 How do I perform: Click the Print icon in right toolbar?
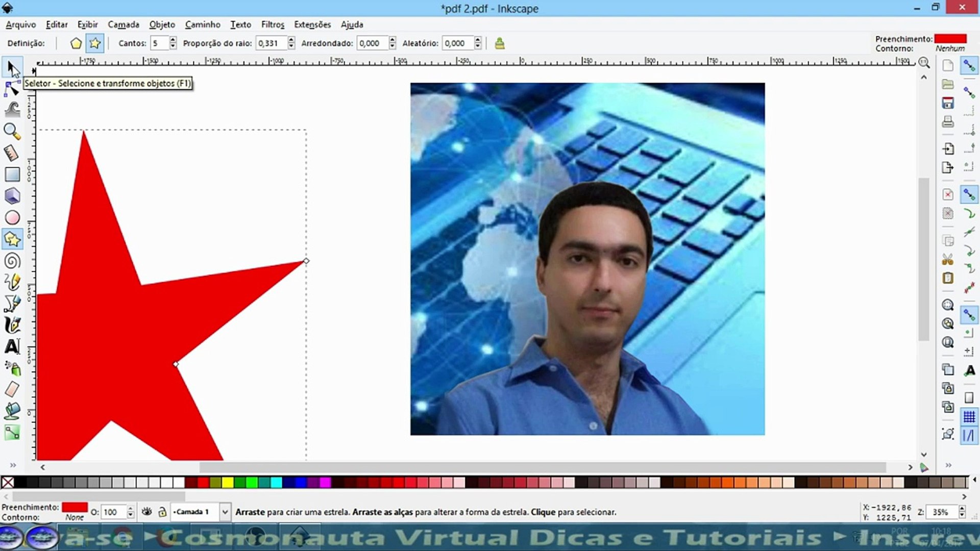pyautogui.click(x=948, y=122)
